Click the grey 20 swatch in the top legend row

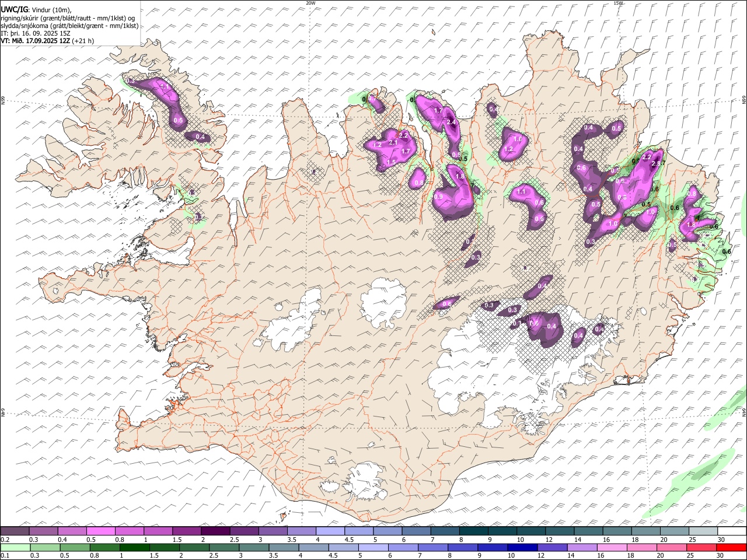pyautogui.click(x=675, y=531)
